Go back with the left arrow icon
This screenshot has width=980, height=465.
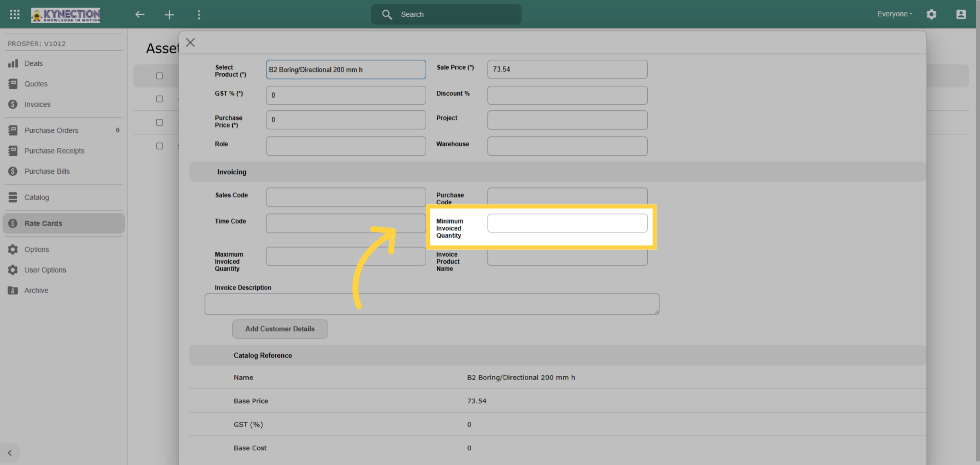[x=140, y=15]
